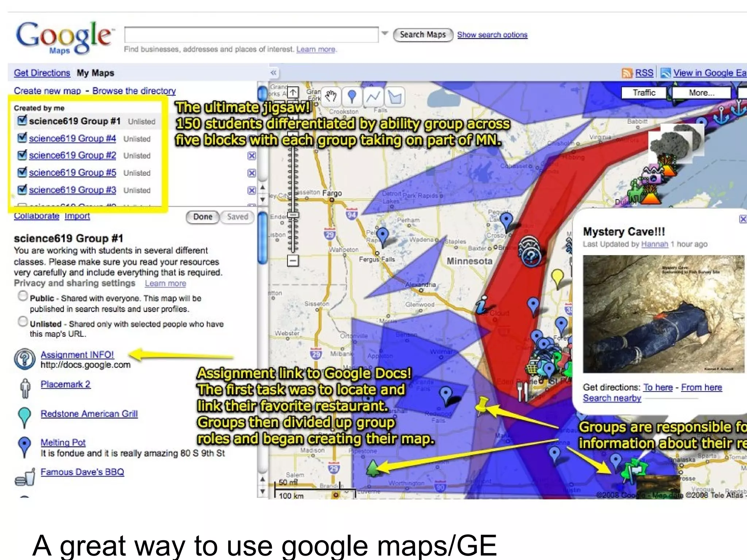747x560 pixels.
Task: Select the Unlisted sharing radio button
Action: tap(23, 321)
